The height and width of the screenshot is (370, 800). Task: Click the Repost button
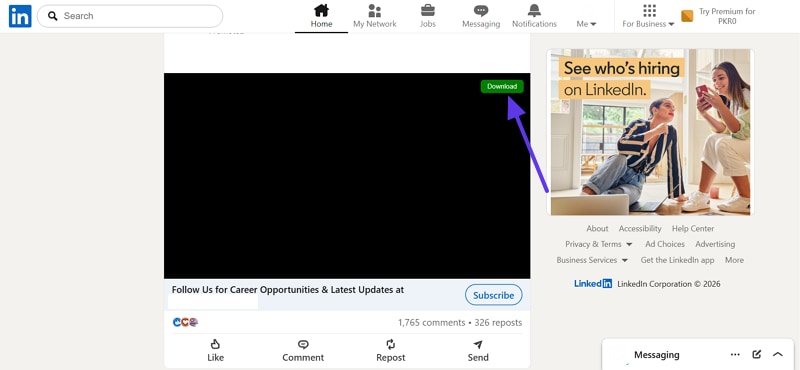point(391,351)
